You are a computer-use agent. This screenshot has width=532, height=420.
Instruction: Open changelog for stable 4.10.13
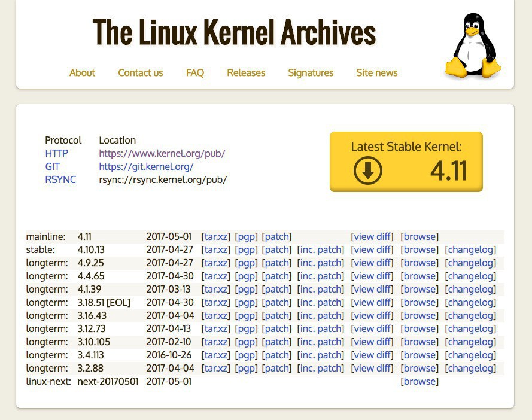point(470,249)
